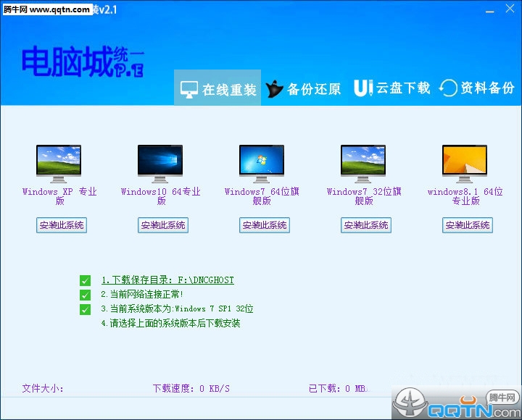Open the 在线重装 tab
The height and width of the screenshot is (420, 522).
click(217, 88)
